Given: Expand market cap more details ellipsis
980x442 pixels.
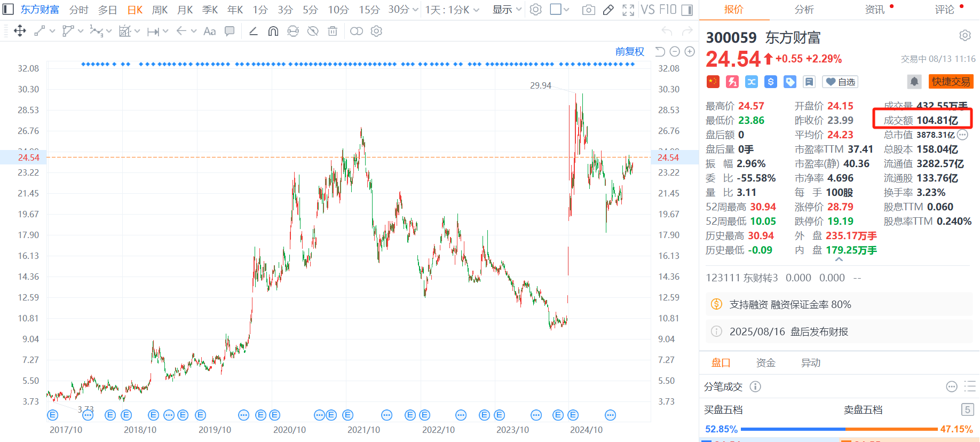Looking at the screenshot, I should (x=963, y=135).
